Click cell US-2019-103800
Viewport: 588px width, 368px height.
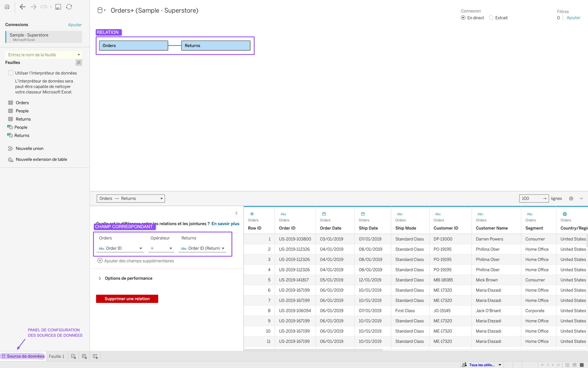click(295, 239)
